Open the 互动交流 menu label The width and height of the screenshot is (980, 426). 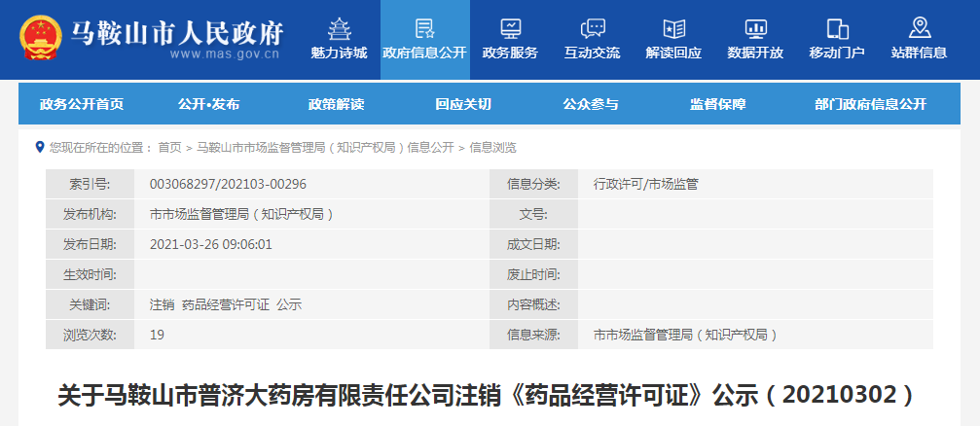coord(592,53)
